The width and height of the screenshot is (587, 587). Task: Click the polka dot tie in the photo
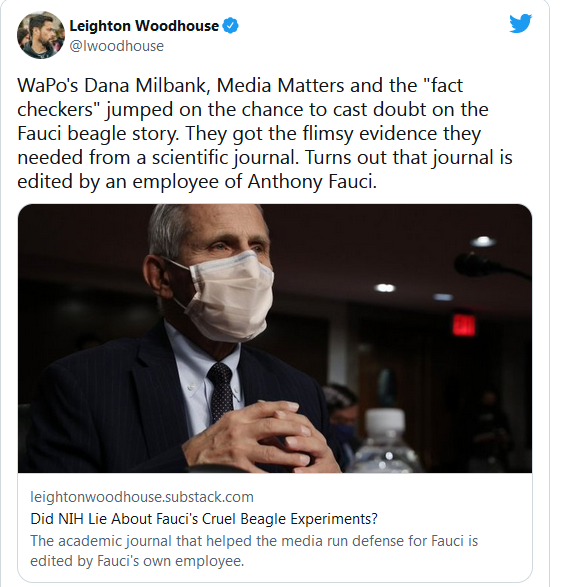pyautogui.click(x=220, y=391)
